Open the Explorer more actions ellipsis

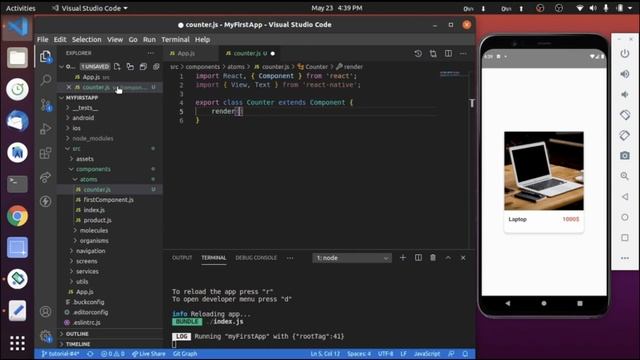click(151, 53)
